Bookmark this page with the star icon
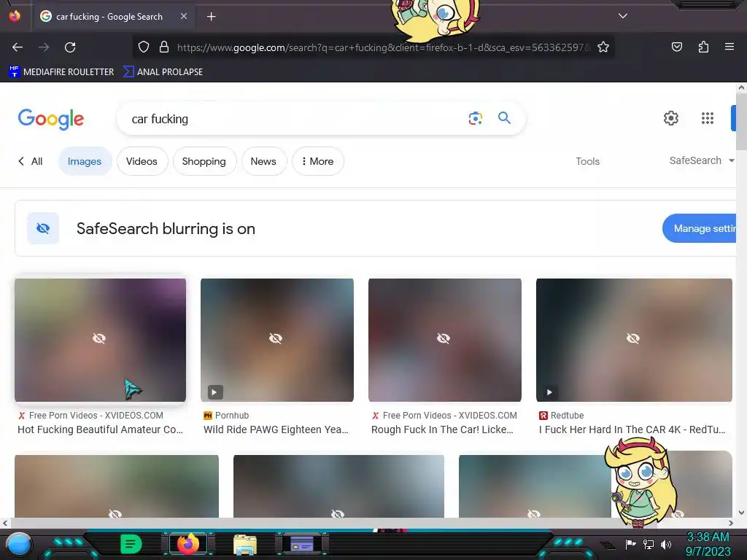 click(x=603, y=47)
